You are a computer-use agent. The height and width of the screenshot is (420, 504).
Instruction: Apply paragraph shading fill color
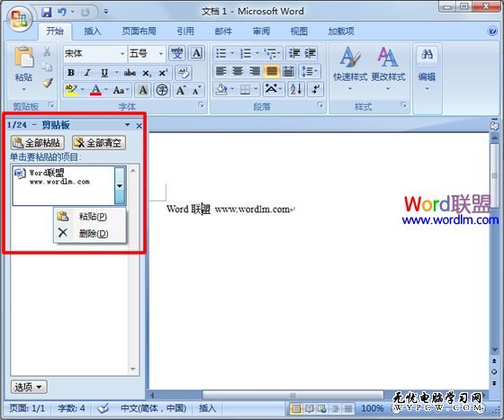[x=221, y=89]
